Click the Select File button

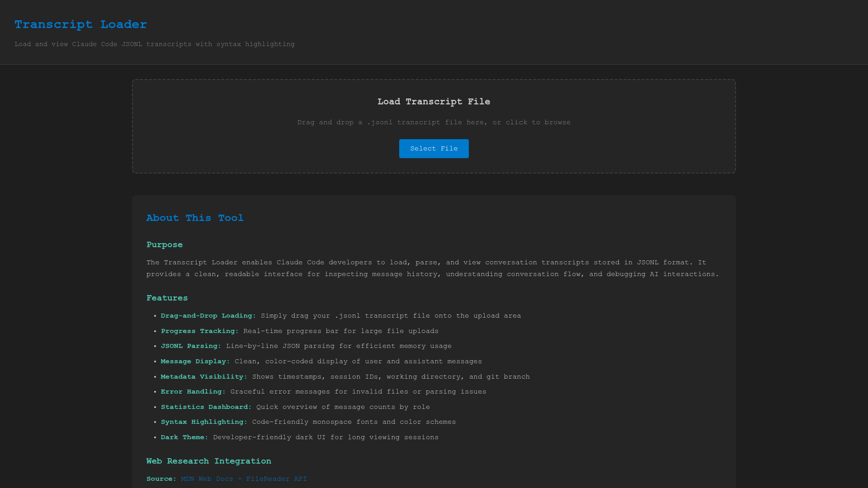pyautogui.click(x=434, y=149)
